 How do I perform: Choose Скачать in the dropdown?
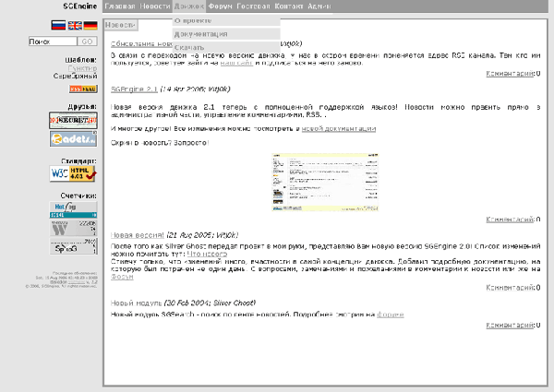point(226,47)
